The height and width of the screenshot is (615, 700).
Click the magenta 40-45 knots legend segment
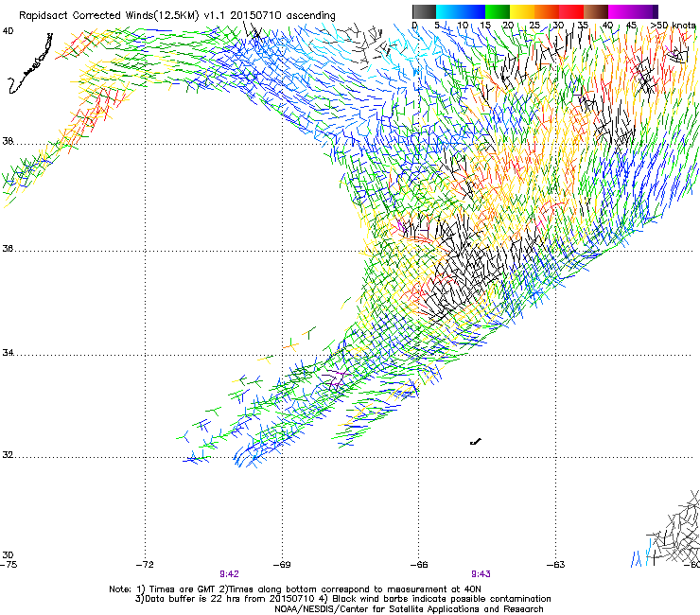coord(621,11)
